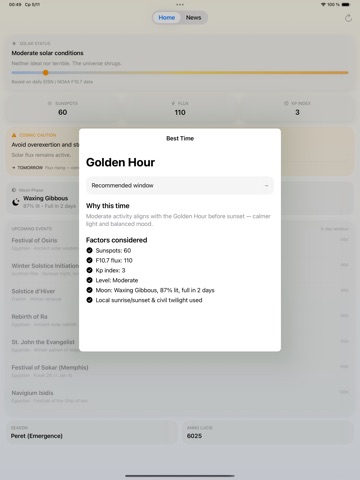Tap the three-dot multitasking indicator
360x480 pixels.
pos(180,5)
